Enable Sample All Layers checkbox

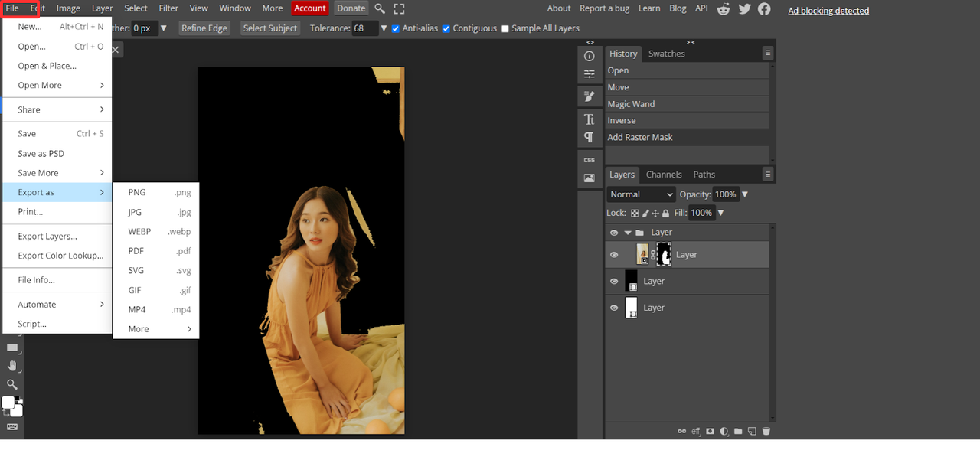click(505, 28)
